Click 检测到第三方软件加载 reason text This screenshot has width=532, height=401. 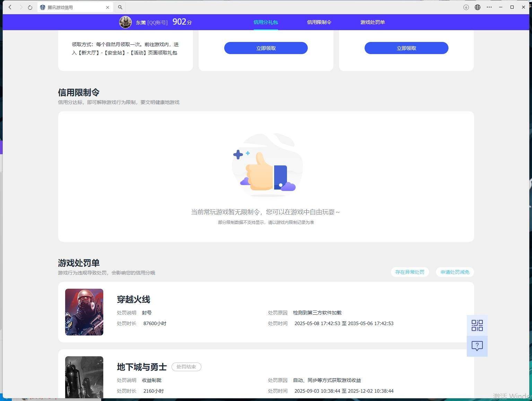[x=317, y=313]
